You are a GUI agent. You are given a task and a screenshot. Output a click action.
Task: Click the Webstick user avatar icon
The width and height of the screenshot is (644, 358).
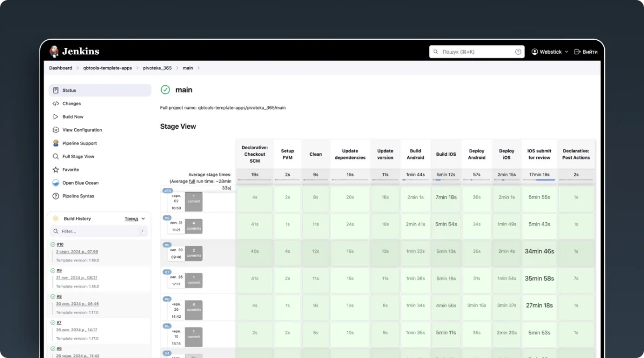[x=535, y=52]
